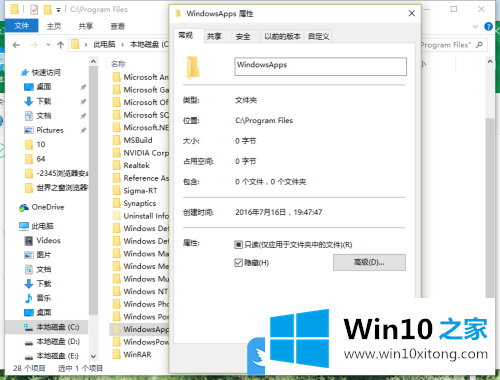Click the NVIDIA Corporation folder icon
The height and width of the screenshot is (380, 500).
(117, 153)
